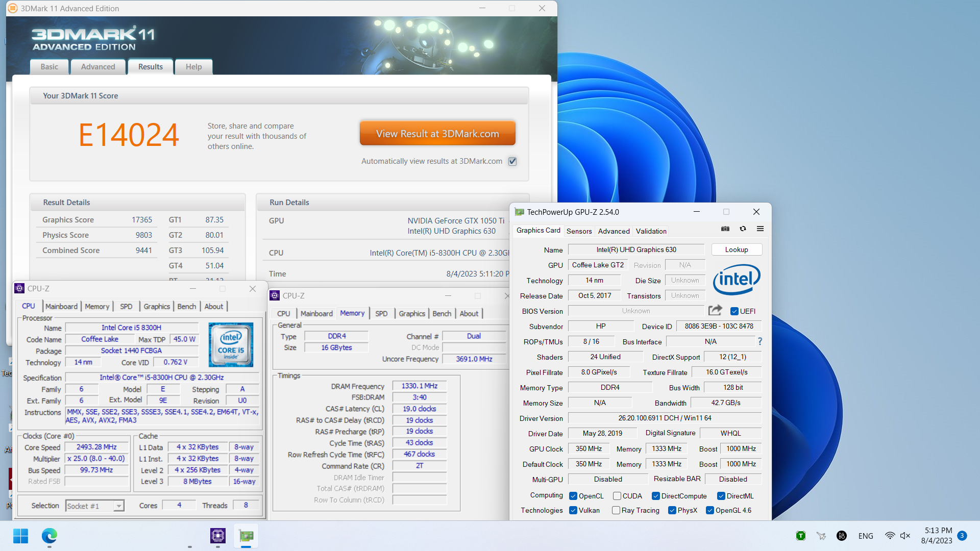Click the Lookup button in GPU-Z
This screenshot has height=551, width=980.
point(737,249)
